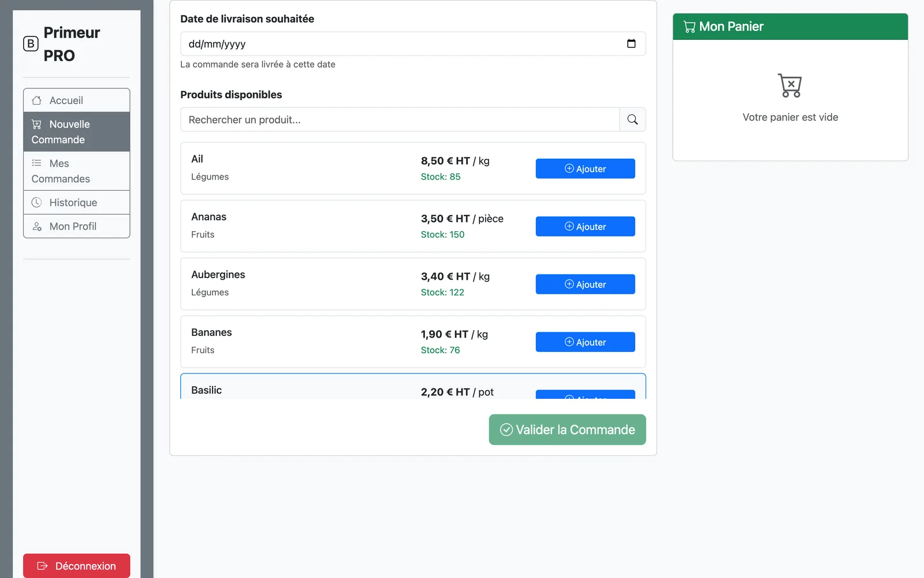Click the '3,40 € HT / kg' price
924x578 pixels.
pyautogui.click(x=455, y=276)
